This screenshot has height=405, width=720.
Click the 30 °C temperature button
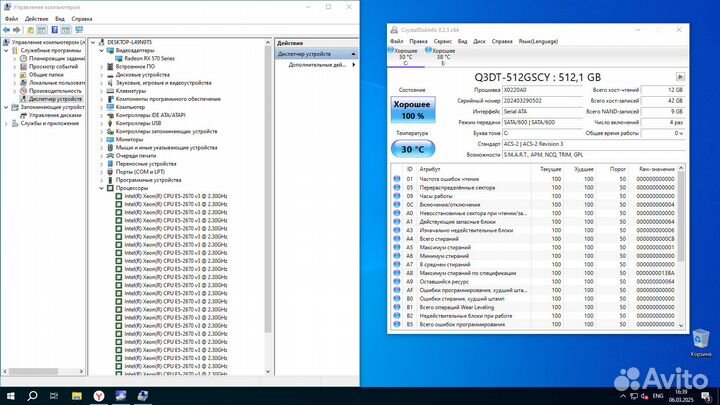(412, 148)
